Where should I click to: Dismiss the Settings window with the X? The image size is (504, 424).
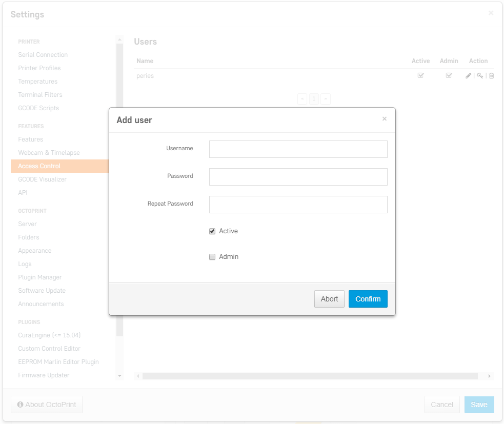[x=490, y=13]
